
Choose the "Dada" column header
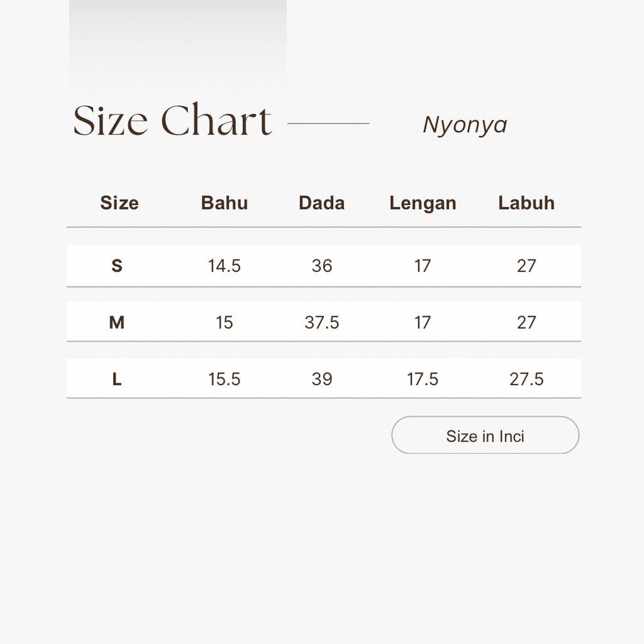321,203
